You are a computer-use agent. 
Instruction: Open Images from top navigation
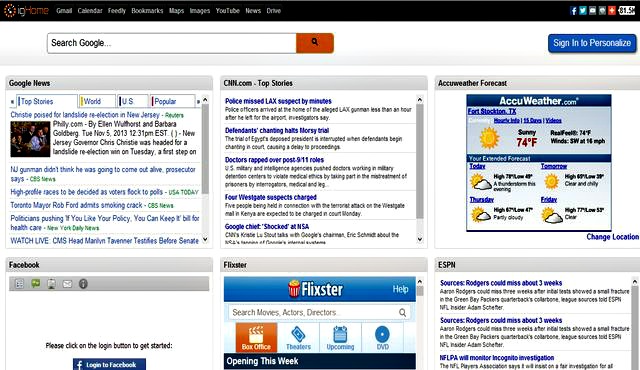tap(200, 11)
